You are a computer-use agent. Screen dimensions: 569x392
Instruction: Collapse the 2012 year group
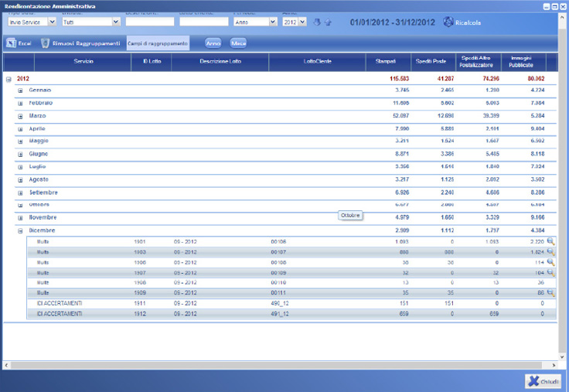(x=9, y=79)
